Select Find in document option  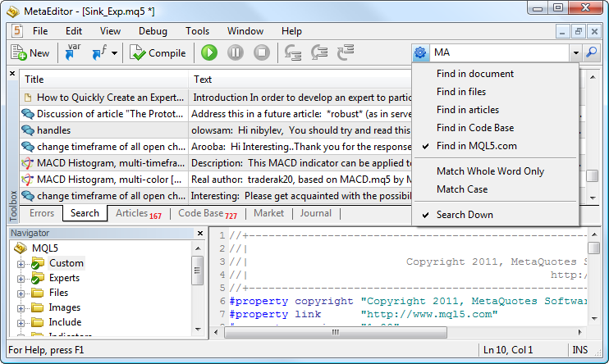(496, 74)
